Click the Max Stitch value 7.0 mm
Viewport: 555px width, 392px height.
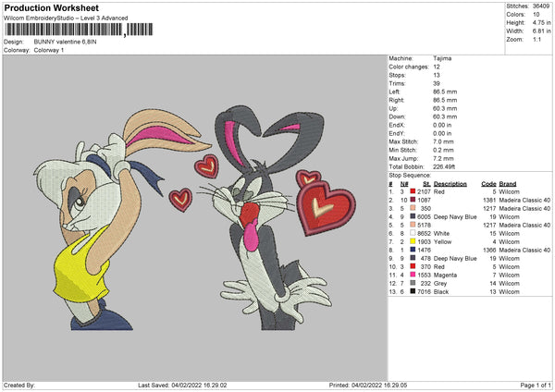pyautogui.click(x=443, y=141)
